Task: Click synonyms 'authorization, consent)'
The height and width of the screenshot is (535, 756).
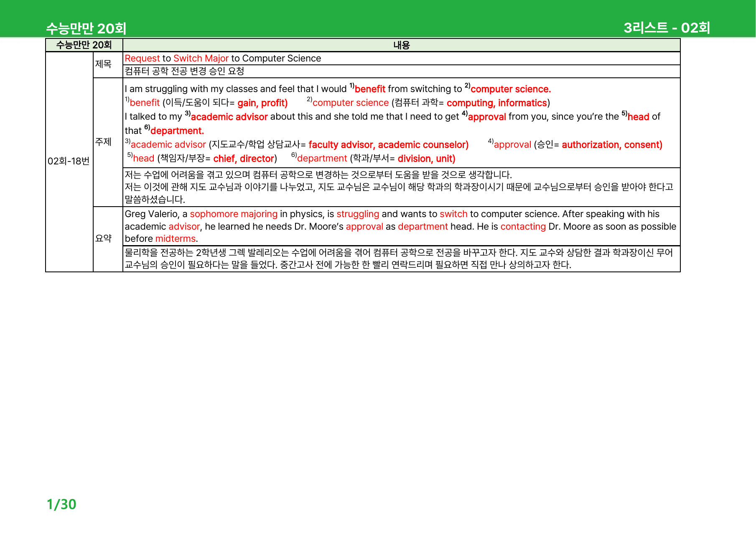Action: pyautogui.click(x=612, y=145)
